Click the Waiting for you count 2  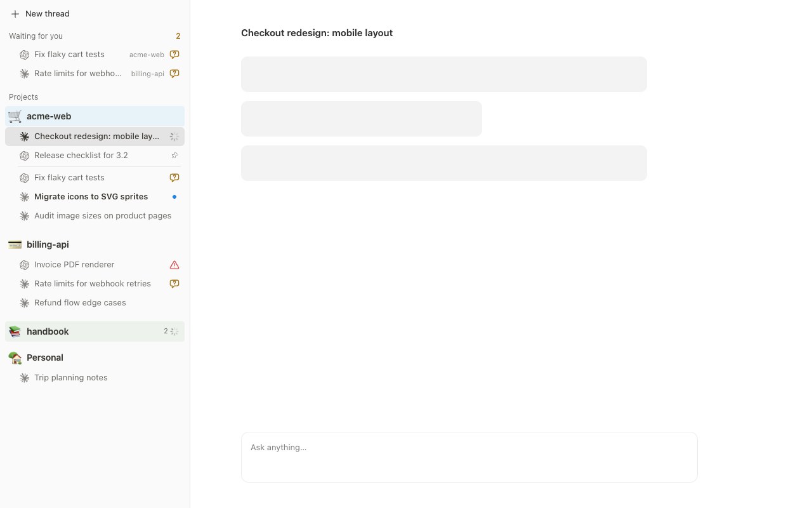coord(178,36)
